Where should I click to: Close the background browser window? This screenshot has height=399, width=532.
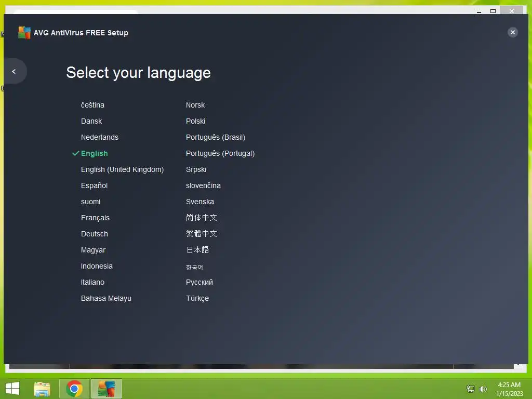[x=512, y=11]
